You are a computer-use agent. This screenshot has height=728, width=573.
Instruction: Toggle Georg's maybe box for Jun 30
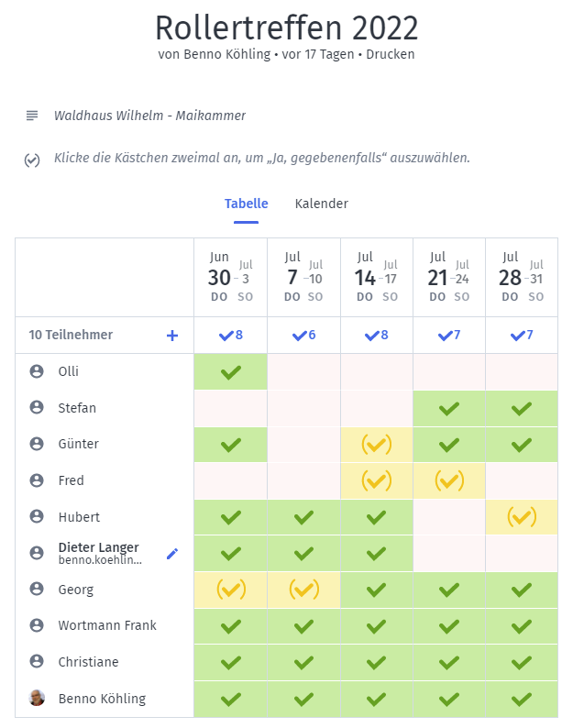(231, 590)
